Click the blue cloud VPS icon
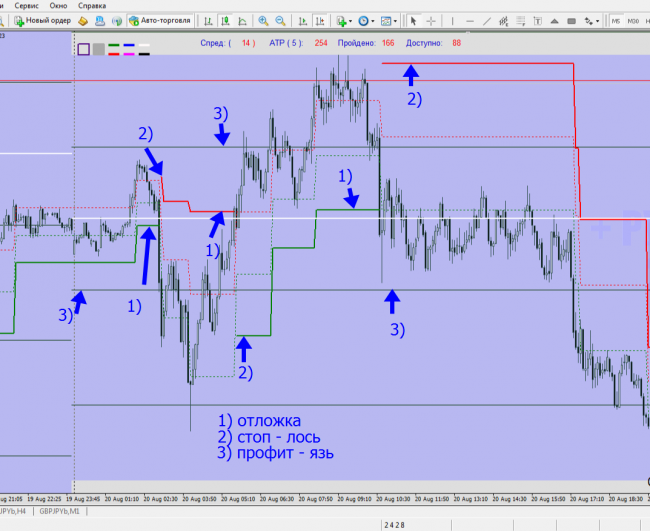 click(x=100, y=21)
